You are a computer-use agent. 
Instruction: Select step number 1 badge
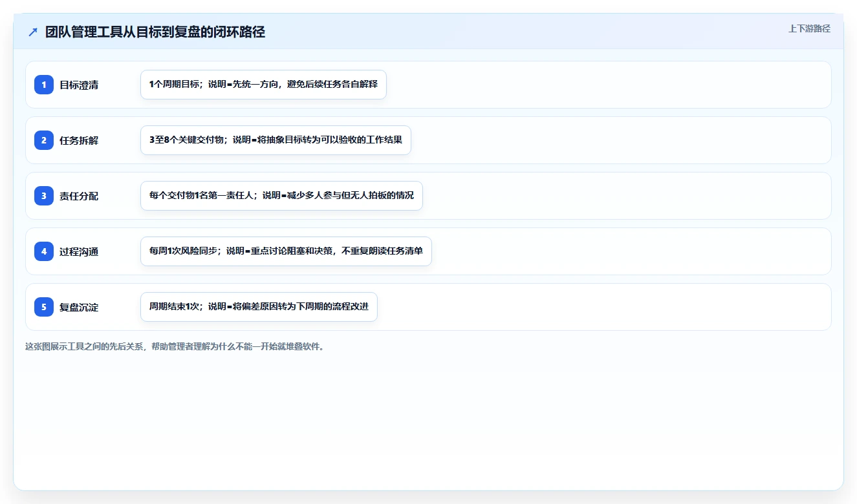[44, 85]
